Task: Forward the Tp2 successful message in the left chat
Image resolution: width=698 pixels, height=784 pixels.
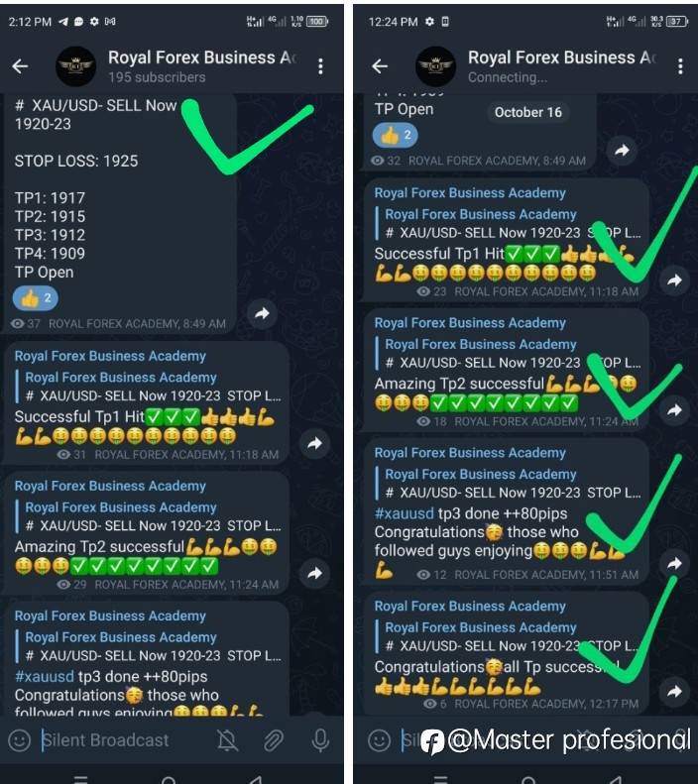Action: click(x=314, y=574)
